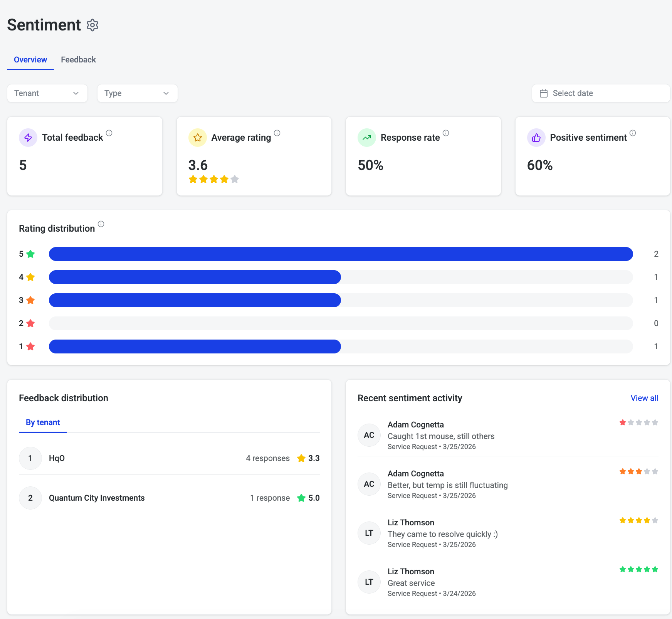The image size is (672, 619).
Task: Open the Select date picker field
Action: 601,93
